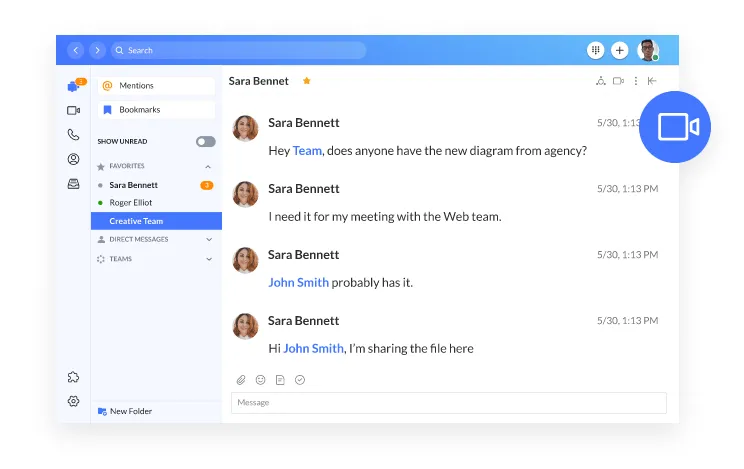Open the video meetings sidebar icon
Viewport: 744px width, 469px height.
[73, 110]
